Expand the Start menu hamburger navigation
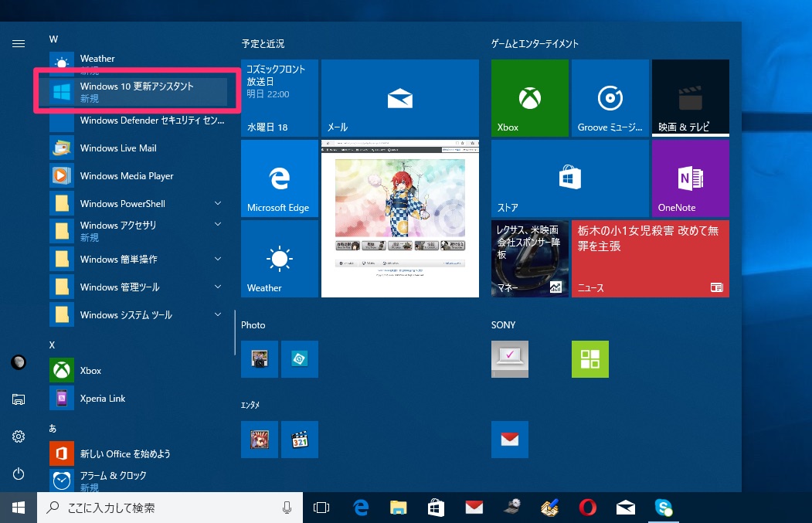 18,43
